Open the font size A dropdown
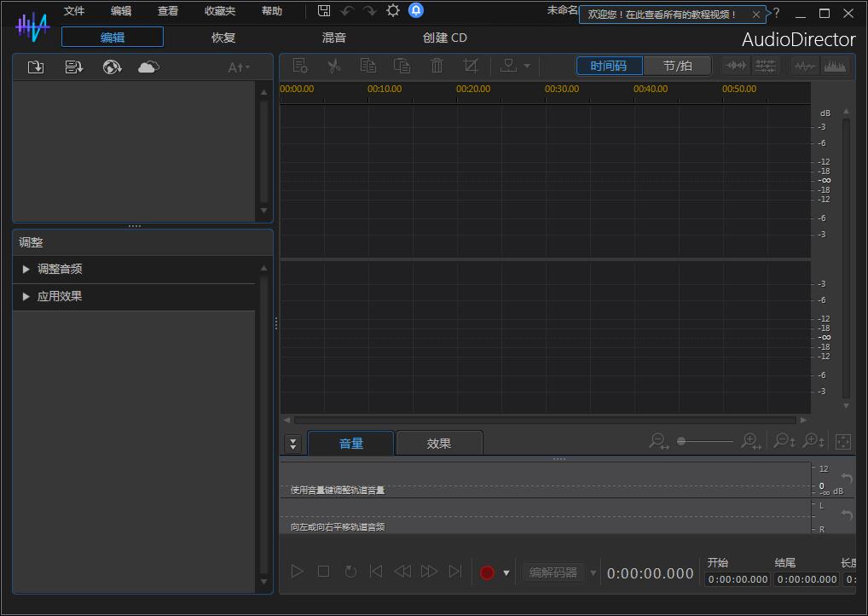The width and height of the screenshot is (868, 616). tap(239, 67)
